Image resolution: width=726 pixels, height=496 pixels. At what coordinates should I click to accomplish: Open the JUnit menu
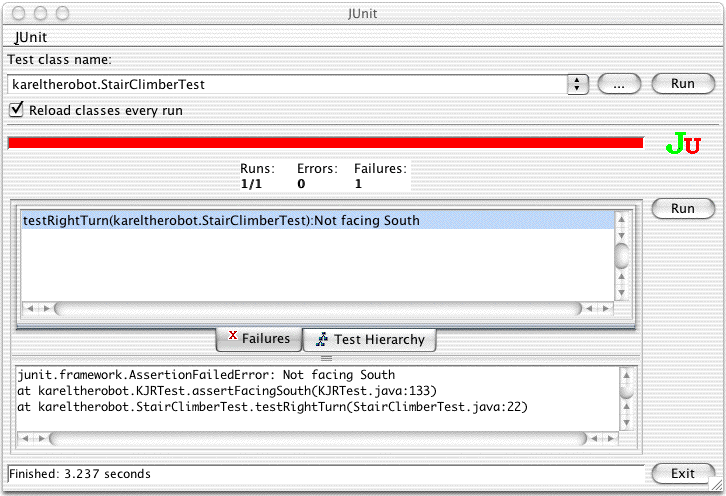(31, 37)
